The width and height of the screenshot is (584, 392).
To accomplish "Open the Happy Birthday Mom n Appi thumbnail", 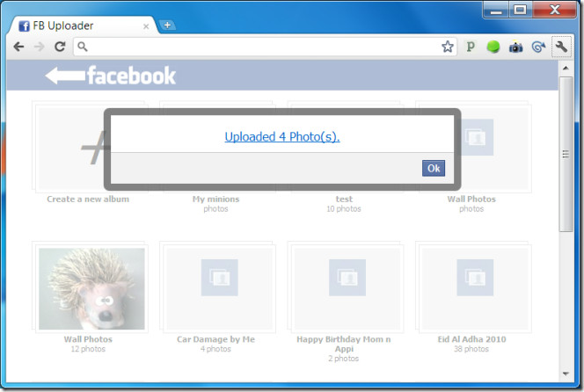I will point(347,288).
